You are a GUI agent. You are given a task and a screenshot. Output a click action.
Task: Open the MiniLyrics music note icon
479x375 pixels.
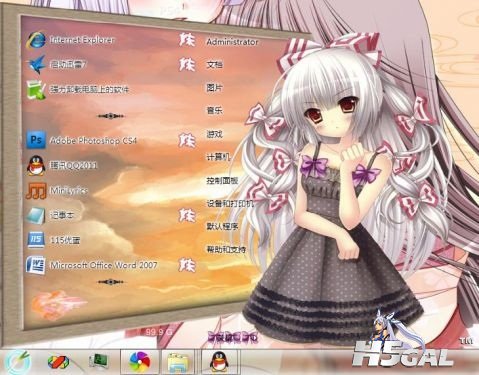click(x=36, y=191)
